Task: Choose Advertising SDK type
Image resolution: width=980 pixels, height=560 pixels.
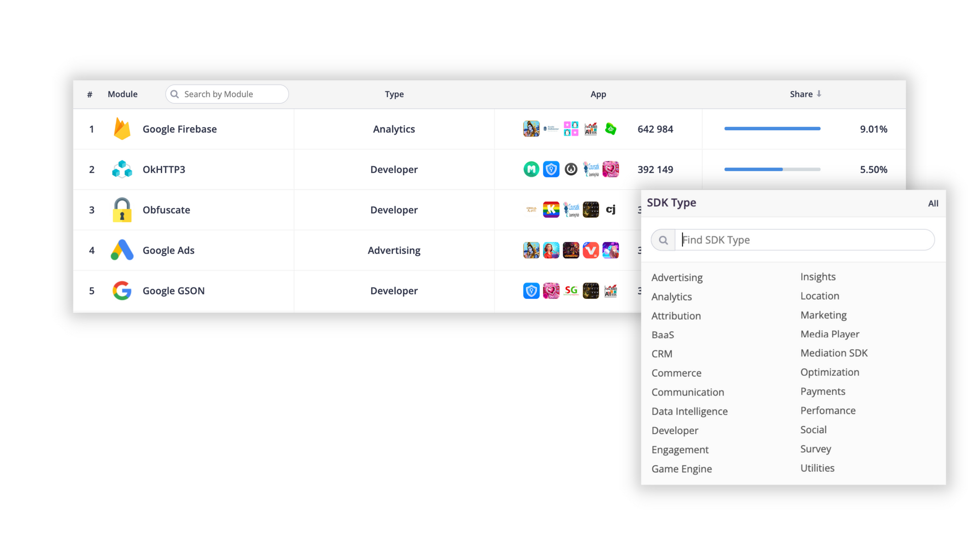Action: click(x=677, y=277)
